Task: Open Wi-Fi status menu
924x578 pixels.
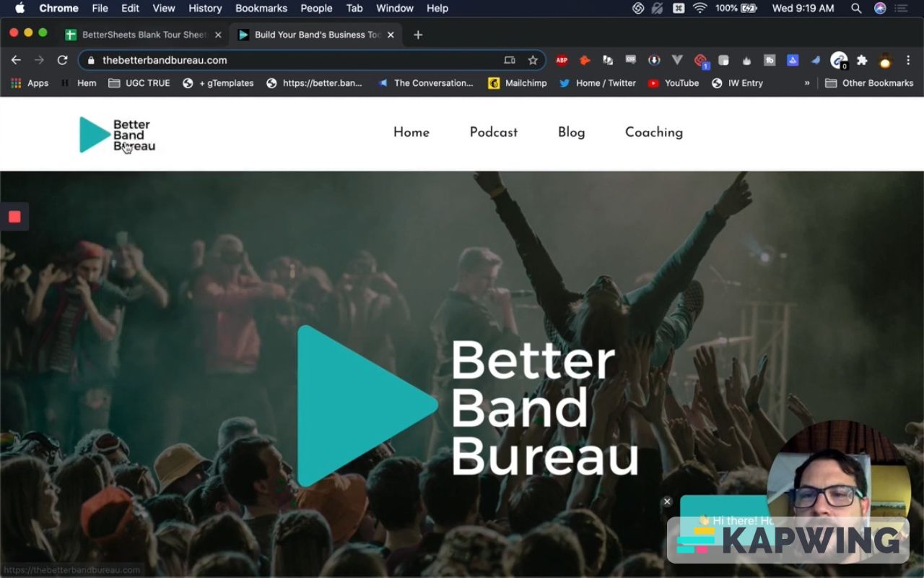Action: click(699, 8)
